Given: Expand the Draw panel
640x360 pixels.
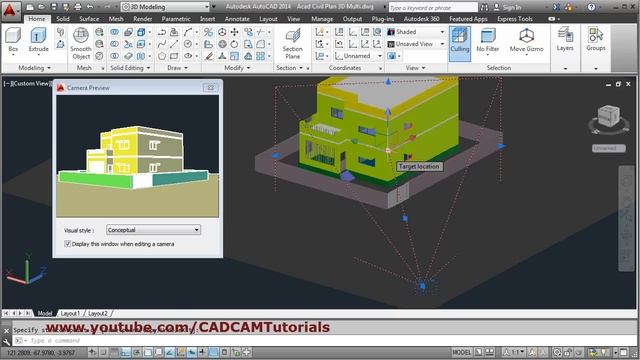Looking at the screenshot, I should [178, 68].
